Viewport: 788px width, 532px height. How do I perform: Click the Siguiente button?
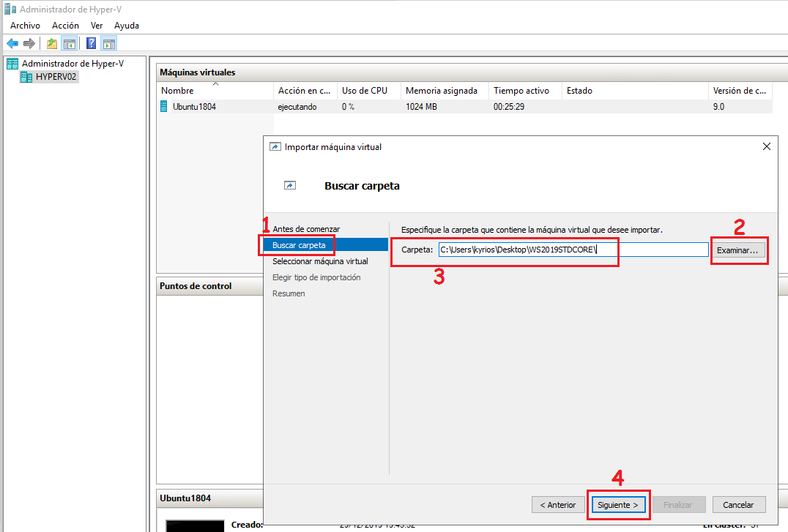pos(618,504)
